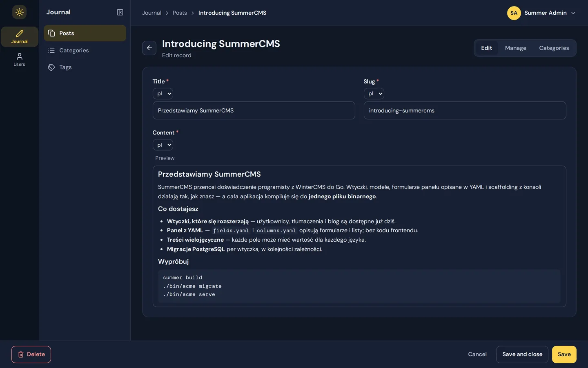Collapse the Journal sidebar panel
588x368 pixels.
click(x=120, y=12)
